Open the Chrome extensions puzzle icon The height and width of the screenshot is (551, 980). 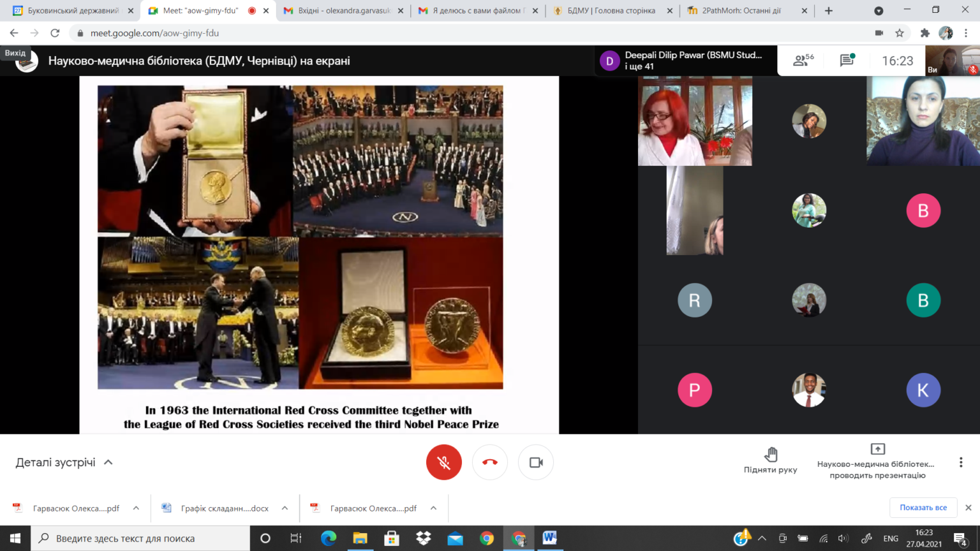(925, 33)
